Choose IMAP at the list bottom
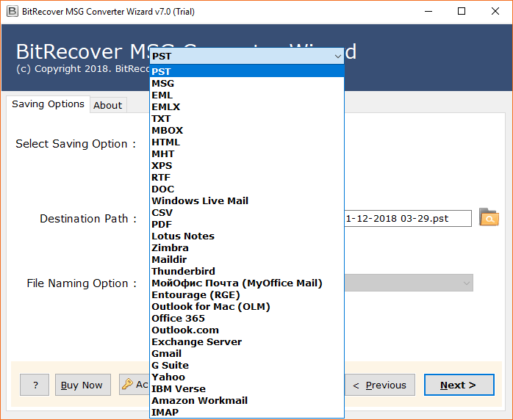513x420 pixels. pos(247,413)
